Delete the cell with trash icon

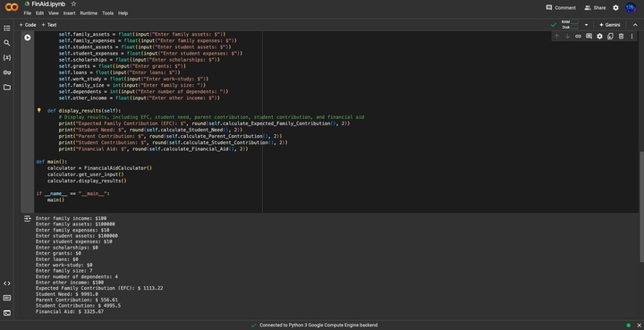[x=621, y=37]
